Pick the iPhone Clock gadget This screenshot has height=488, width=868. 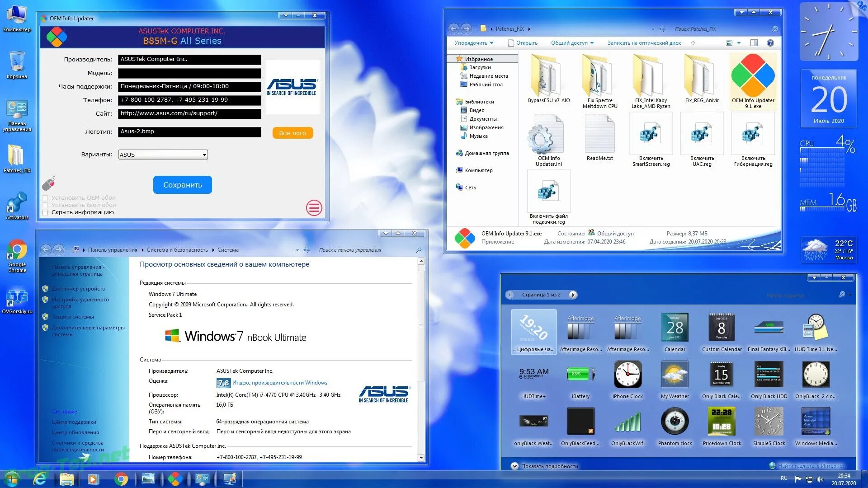pyautogui.click(x=627, y=380)
